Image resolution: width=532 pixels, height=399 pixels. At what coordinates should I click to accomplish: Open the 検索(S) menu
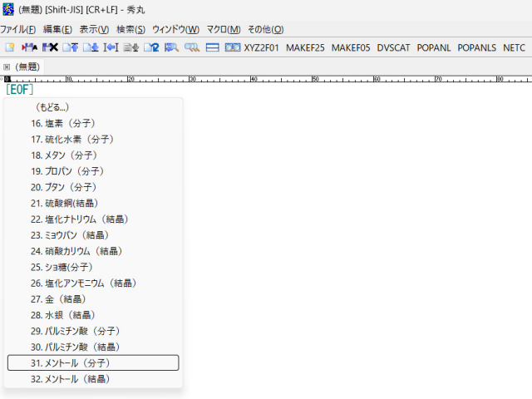(x=131, y=29)
